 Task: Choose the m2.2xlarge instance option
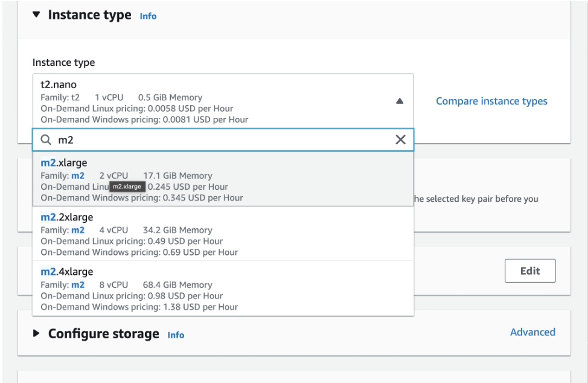(223, 234)
